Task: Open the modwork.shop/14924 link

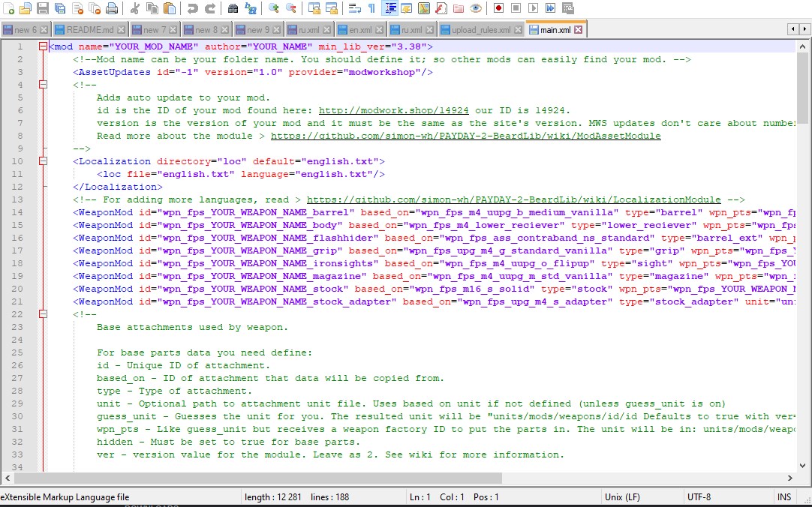Action: click(x=393, y=110)
